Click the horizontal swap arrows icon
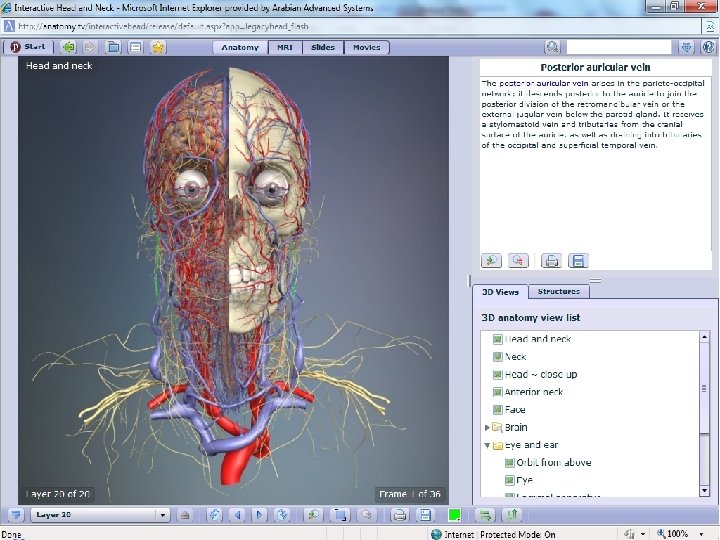This screenshot has width=720, height=540. (485, 515)
